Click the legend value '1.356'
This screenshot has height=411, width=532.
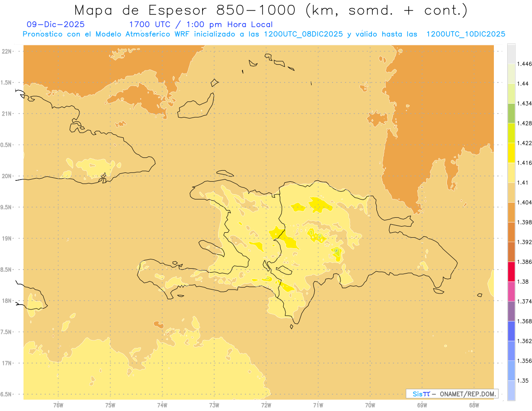click(x=524, y=360)
